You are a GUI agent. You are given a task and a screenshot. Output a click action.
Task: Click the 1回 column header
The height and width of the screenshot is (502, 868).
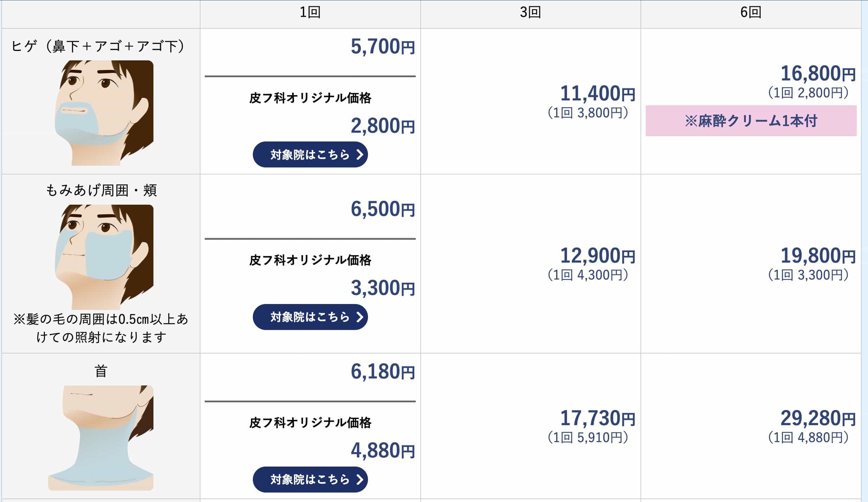tap(310, 13)
